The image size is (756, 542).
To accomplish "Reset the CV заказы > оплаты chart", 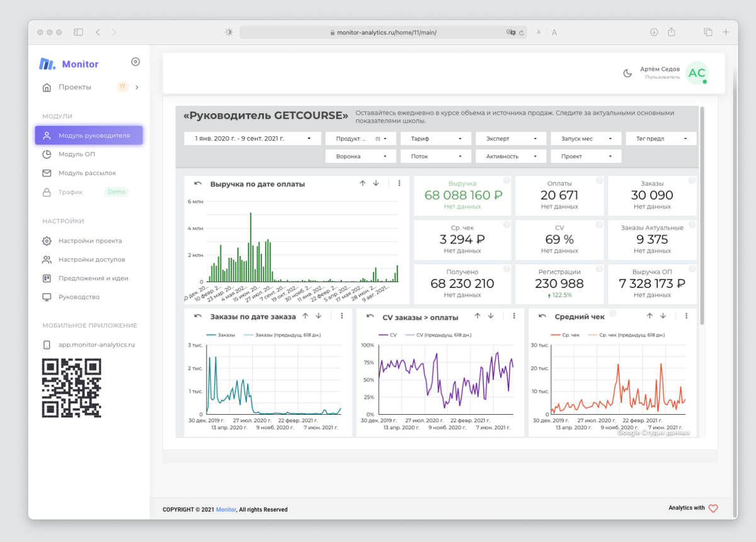I will pos(370,316).
